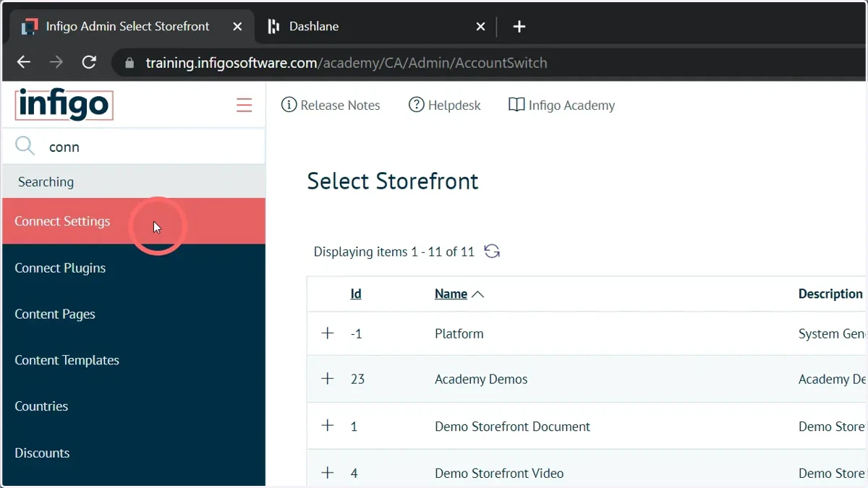Open Countries in the sidebar
Image resolution: width=868 pixels, height=488 pixels.
click(x=134, y=406)
